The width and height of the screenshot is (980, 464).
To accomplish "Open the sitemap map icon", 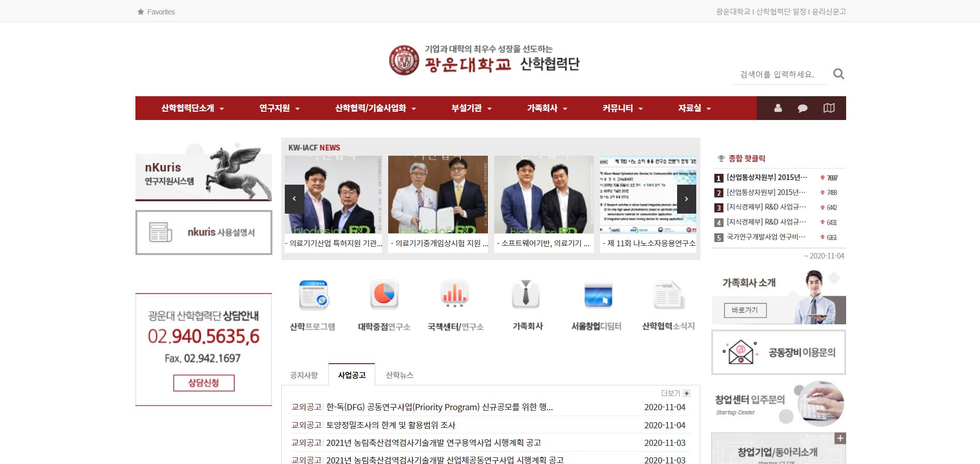I will click(x=829, y=108).
